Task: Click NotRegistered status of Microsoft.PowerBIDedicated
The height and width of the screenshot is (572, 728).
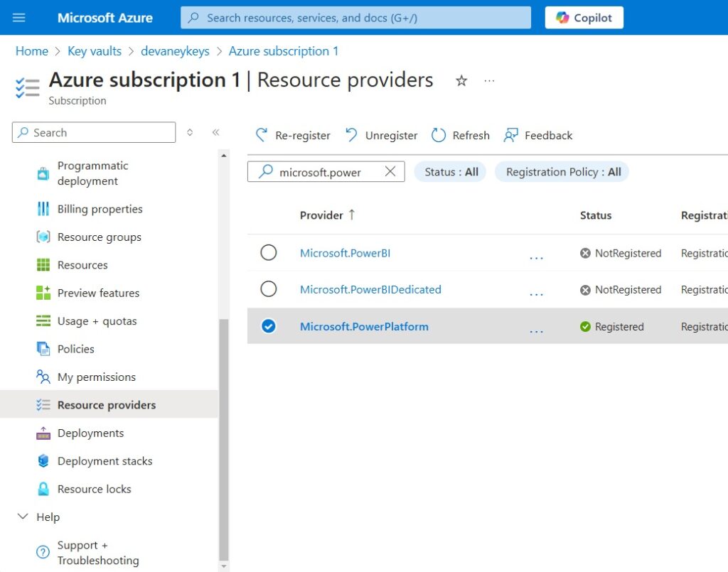Action: pyautogui.click(x=621, y=289)
